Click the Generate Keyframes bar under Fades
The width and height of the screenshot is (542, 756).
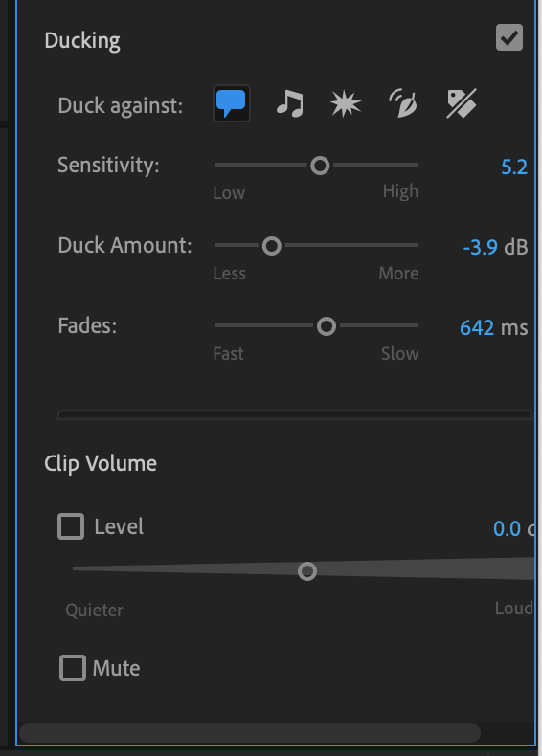[x=294, y=414]
